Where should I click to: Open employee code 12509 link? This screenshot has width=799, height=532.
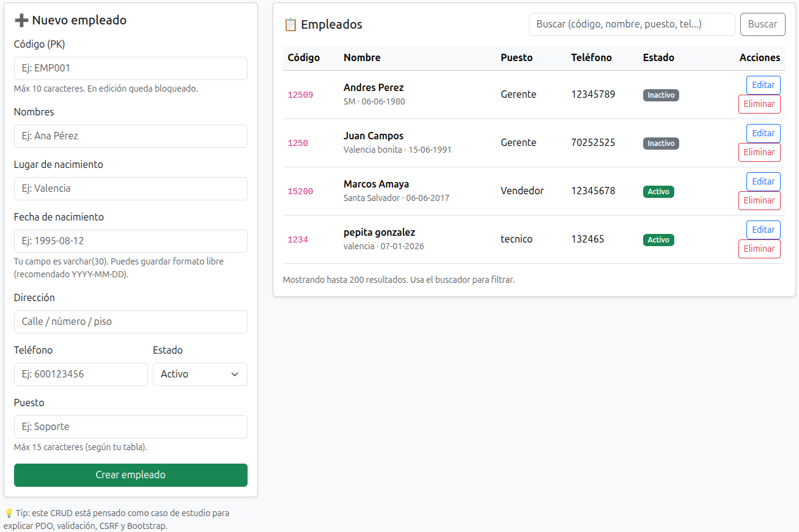300,95
